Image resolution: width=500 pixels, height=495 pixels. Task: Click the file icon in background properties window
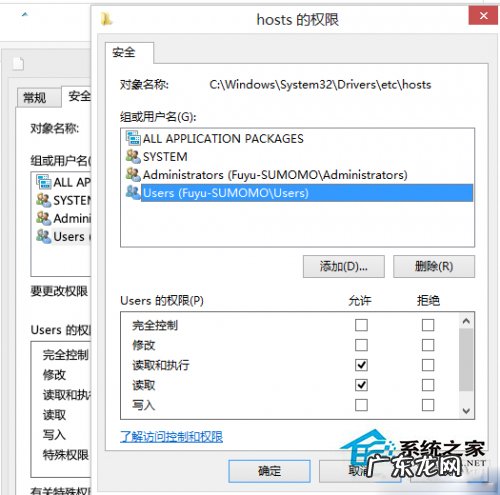18,63
